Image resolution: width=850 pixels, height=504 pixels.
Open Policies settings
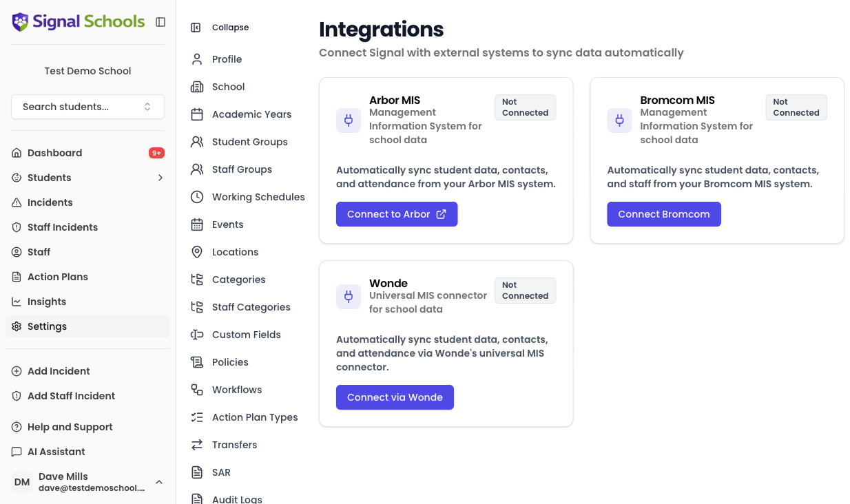coord(230,362)
